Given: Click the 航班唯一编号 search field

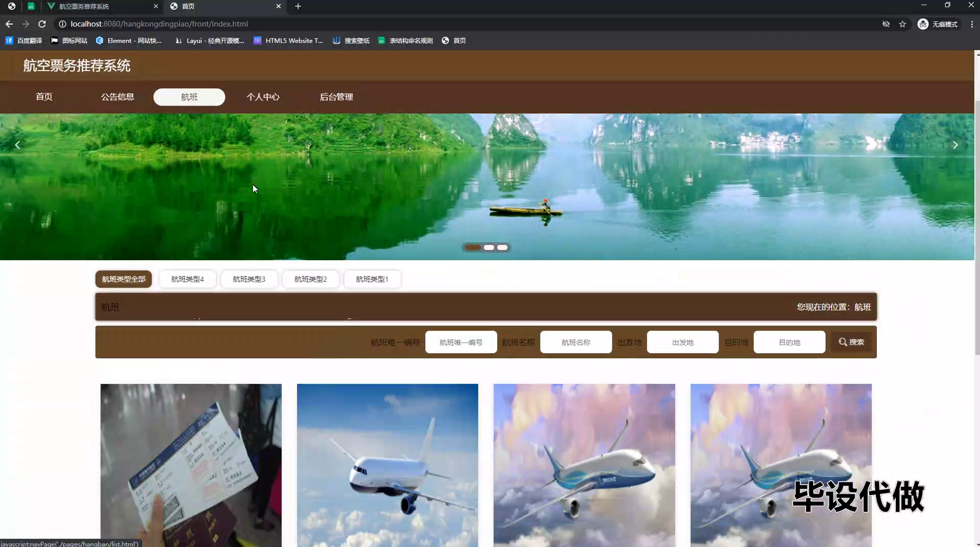Looking at the screenshot, I should pos(461,342).
